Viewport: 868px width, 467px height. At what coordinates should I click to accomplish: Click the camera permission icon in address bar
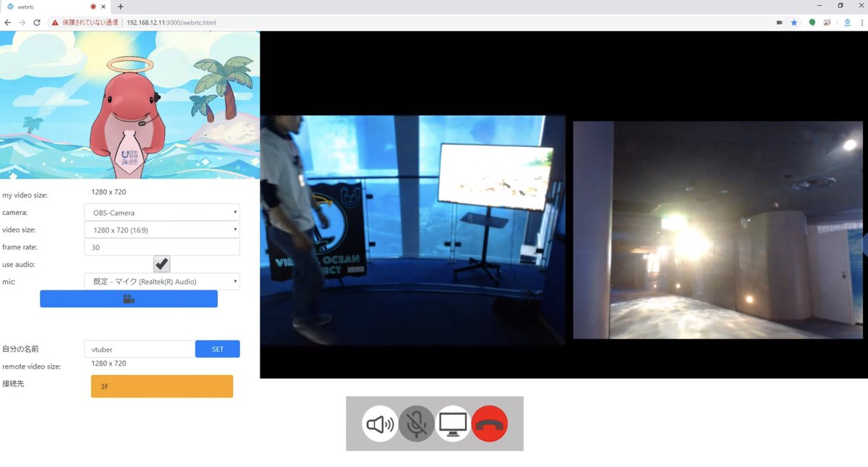pyautogui.click(x=780, y=22)
